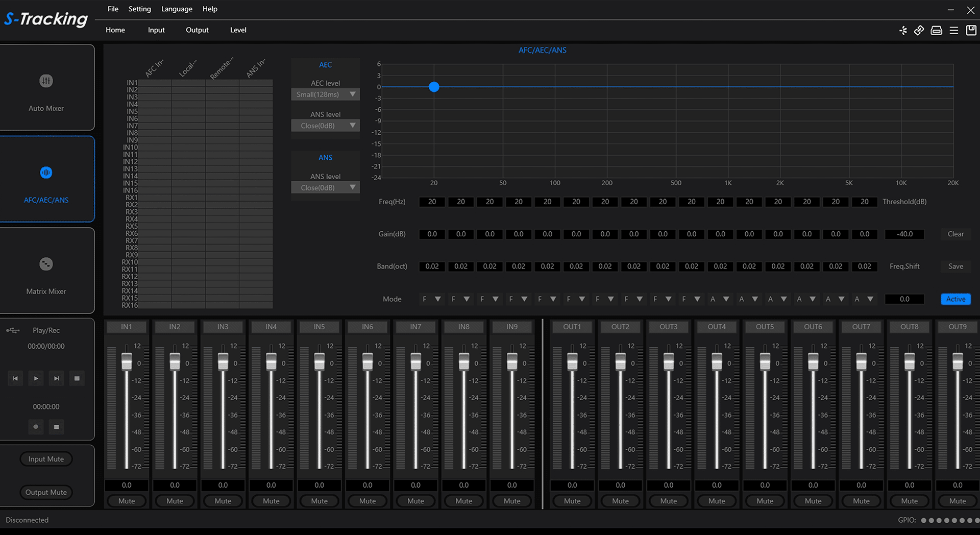Click the chain link connect icon
This screenshot has width=980, height=535.
[x=919, y=31]
